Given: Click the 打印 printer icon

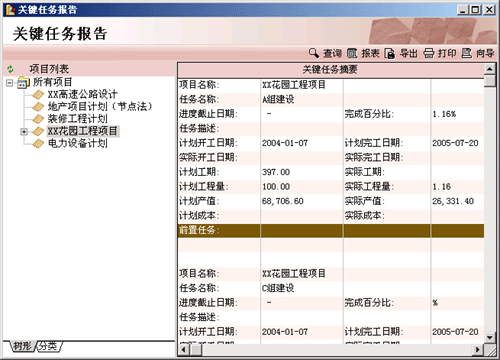Looking at the screenshot, I should 429,53.
